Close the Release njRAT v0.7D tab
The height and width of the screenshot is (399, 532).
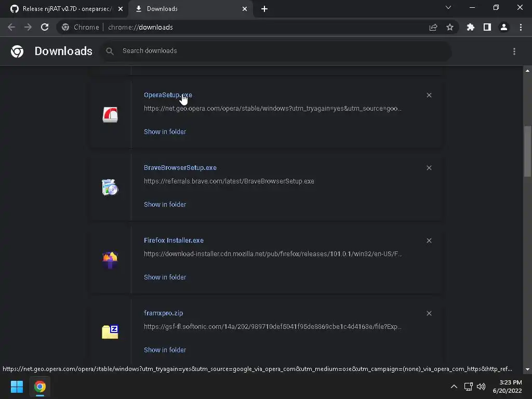(121, 9)
